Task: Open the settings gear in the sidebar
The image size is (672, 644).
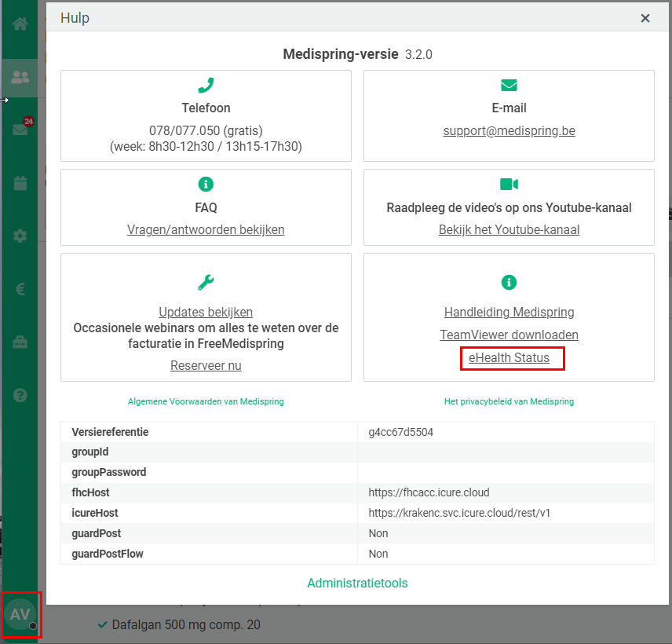Action: (x=20, y=236)
